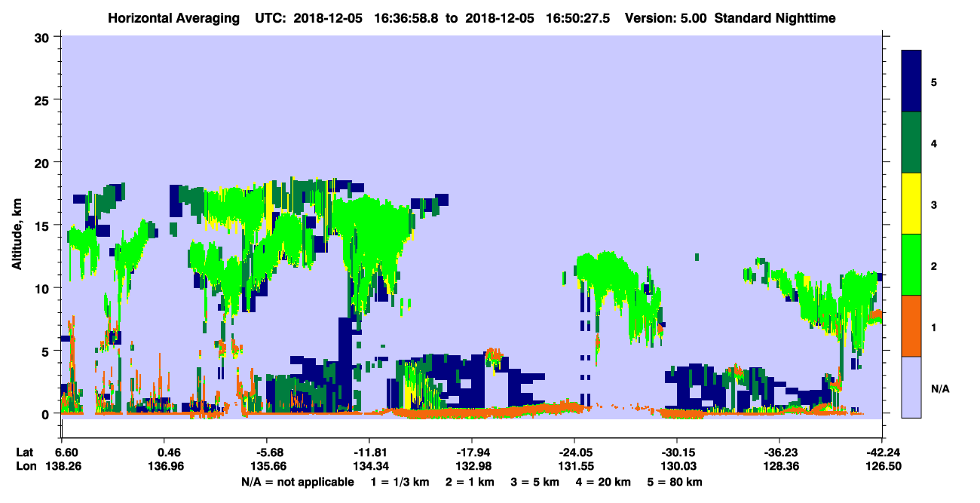The width and height of the screenshot is (980, 503).
Task: Click legend entry '1 = 1/3 km'
Action: (400, 482)
